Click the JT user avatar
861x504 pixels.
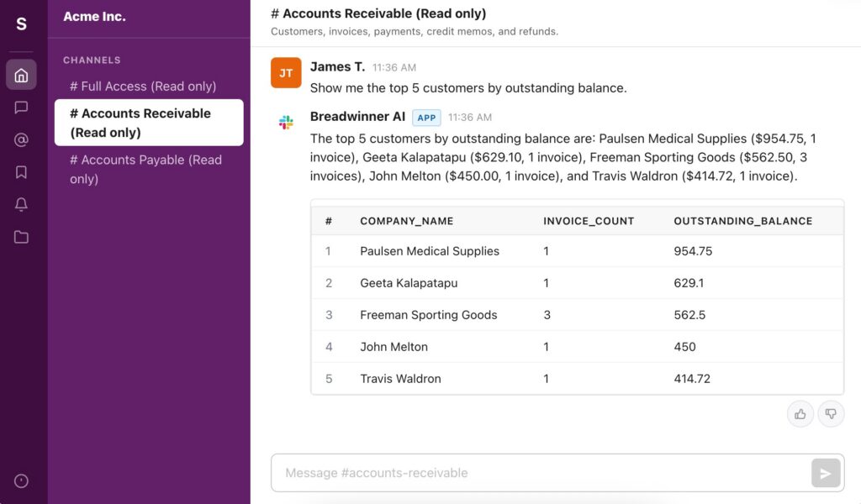[x=286, y=73]
